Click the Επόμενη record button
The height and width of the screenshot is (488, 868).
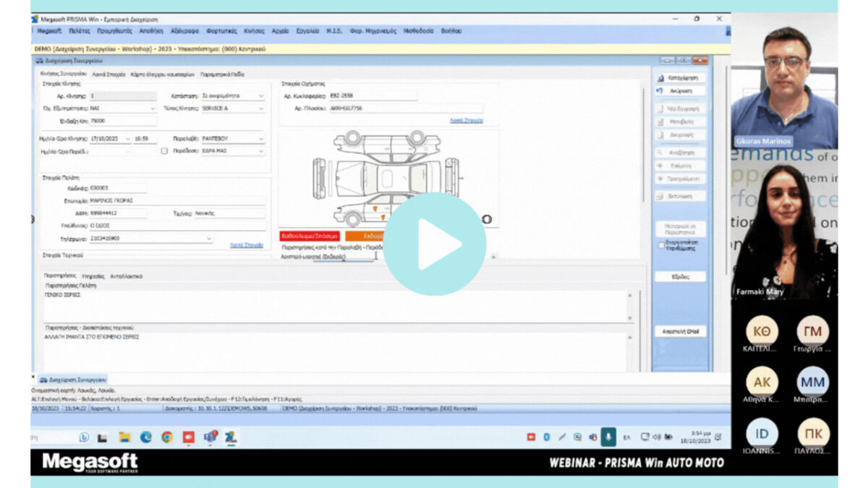coord(680,166)
